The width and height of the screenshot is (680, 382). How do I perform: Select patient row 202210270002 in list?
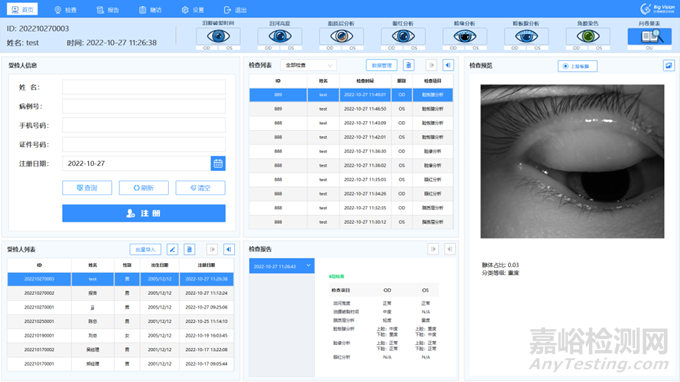[121, 293]
